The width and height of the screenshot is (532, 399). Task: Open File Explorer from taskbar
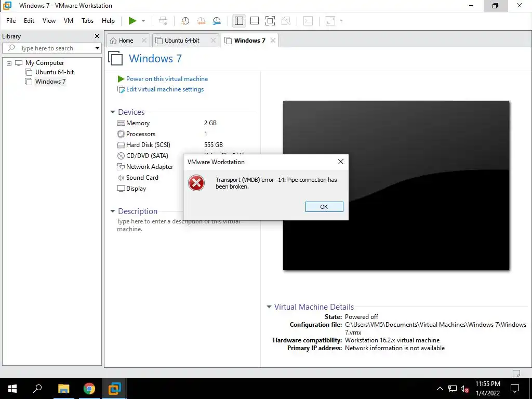63,389
